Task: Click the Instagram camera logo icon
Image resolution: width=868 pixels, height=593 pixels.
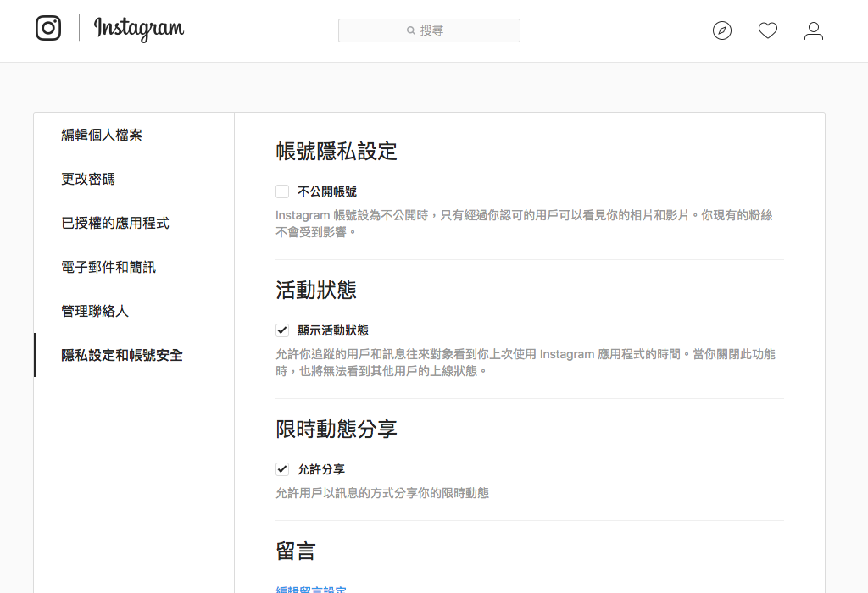Action: pos(48,28)
